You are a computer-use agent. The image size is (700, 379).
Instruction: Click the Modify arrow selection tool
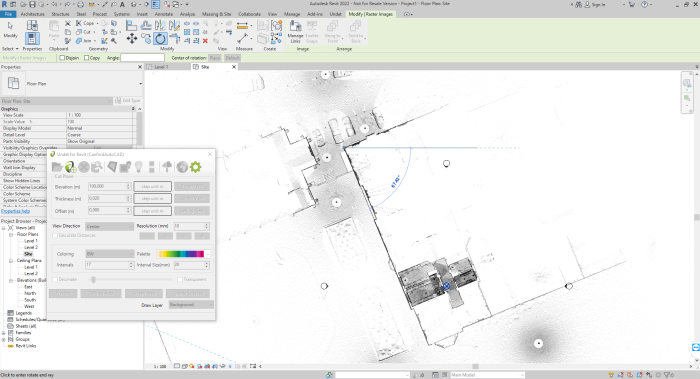[10, 29]
